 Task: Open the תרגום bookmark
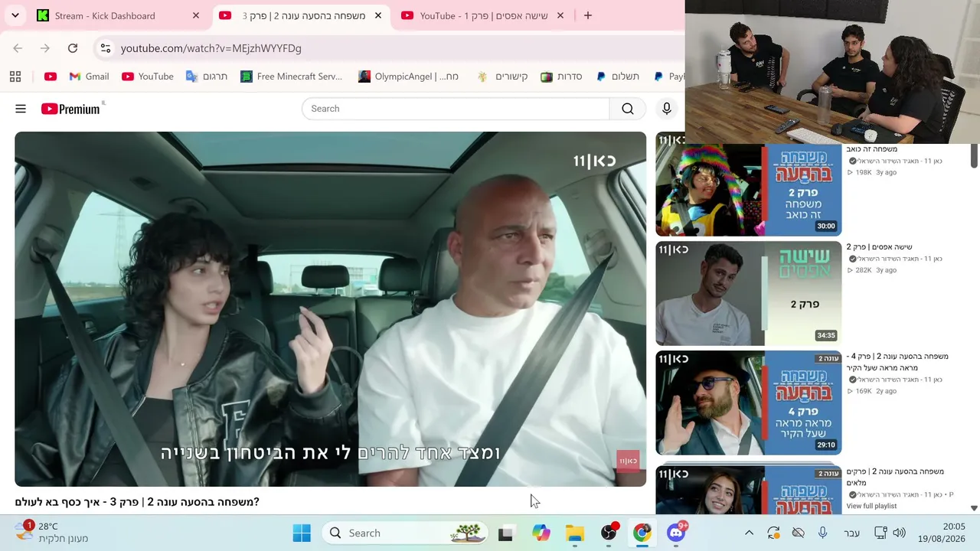point(207,77)
